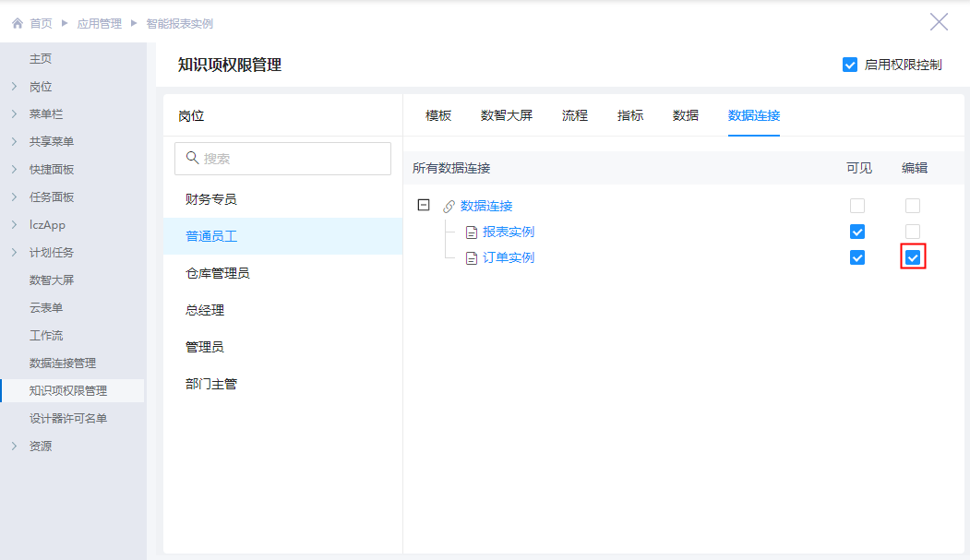970x560 pixels.
Task: Switch to the 指标 tab
Action: point(630,115)
